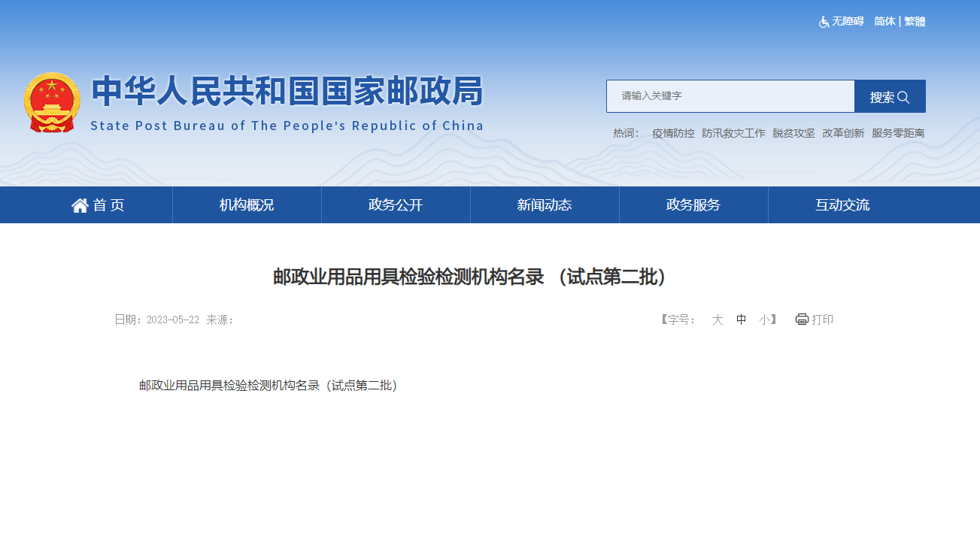
Task: Select hot word 改革创新
Action: pos(843,133)
